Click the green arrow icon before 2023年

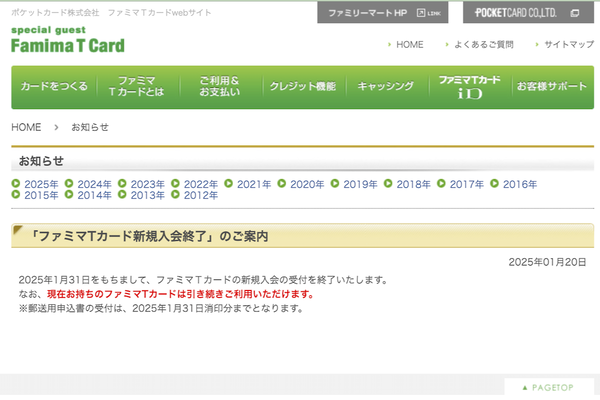pos(122,183)
